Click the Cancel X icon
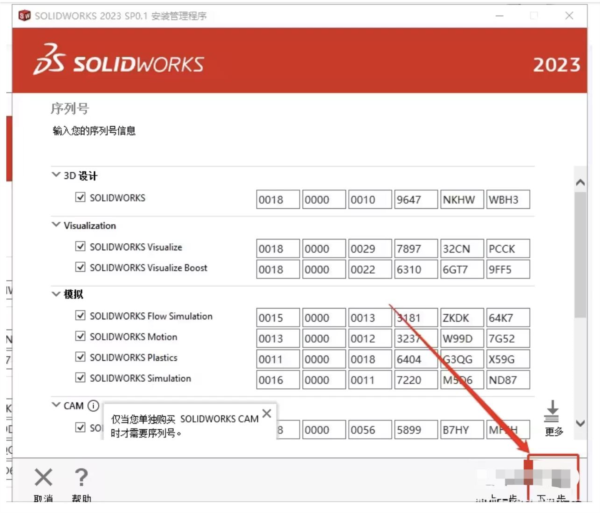Image resolution: width=600 pixels, height=513 pixels. click(x=43, y=477)
